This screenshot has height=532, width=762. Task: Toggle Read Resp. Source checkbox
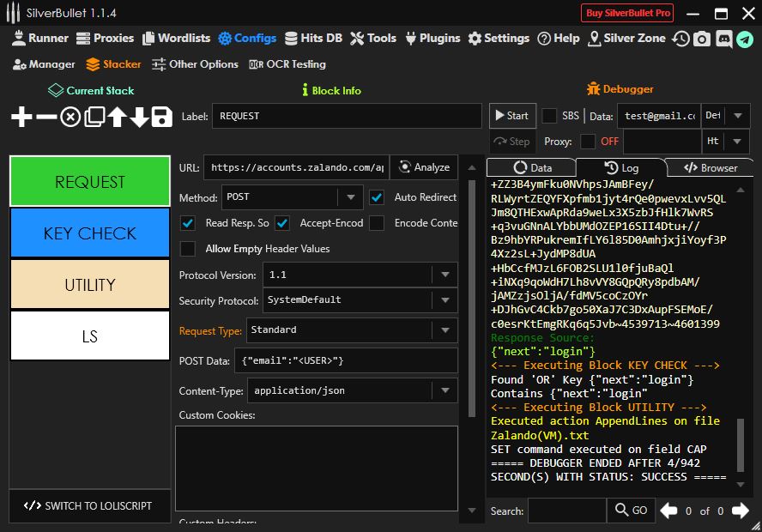[x=188, y=223]
